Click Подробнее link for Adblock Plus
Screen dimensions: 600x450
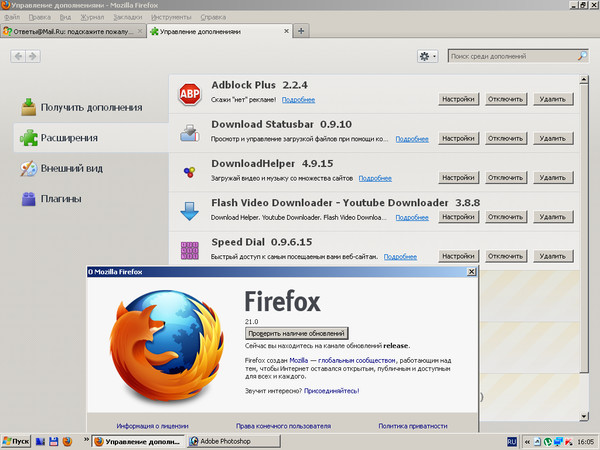tap(298, 100)
